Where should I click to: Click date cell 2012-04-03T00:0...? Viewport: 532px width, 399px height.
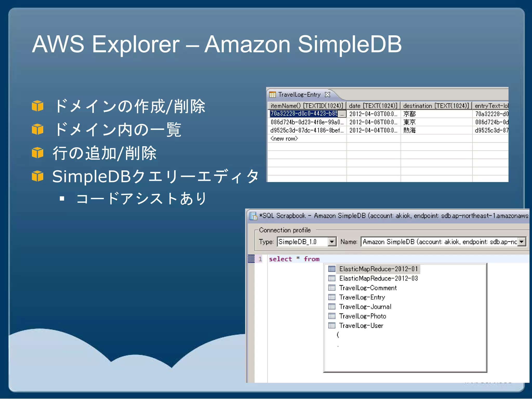(x=373, y=114)
